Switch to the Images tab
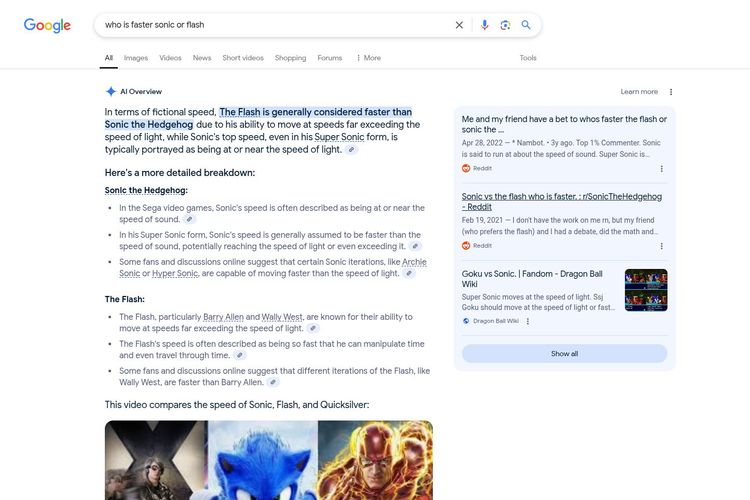 [135, 58]
